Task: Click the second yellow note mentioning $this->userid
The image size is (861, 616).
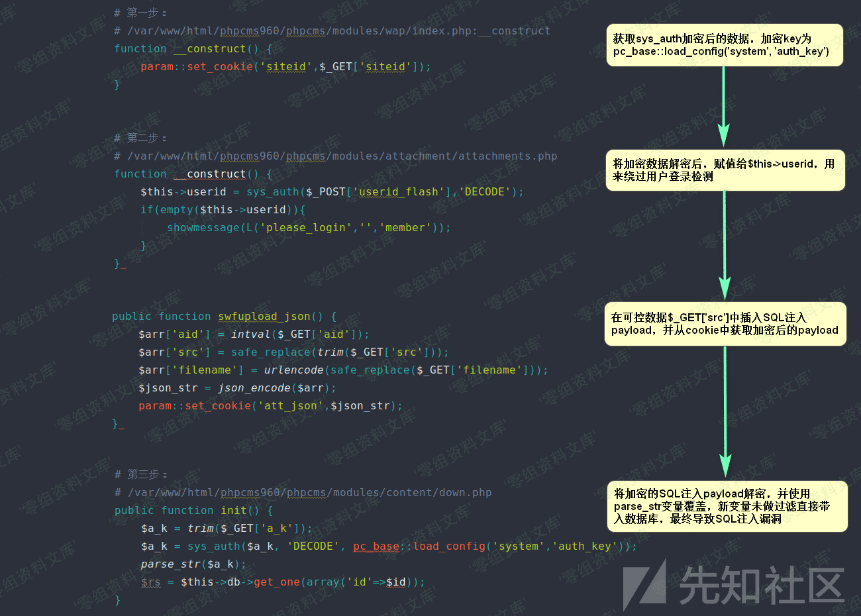Action: tap(725, 170)
